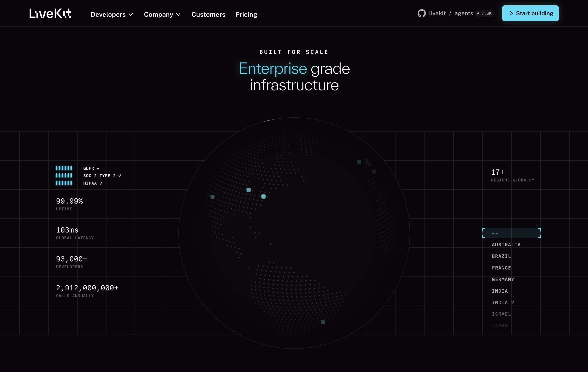The image size is (588, 372).
Task: Click the GDPR progress bar indicator
Action: coord(64,168)
